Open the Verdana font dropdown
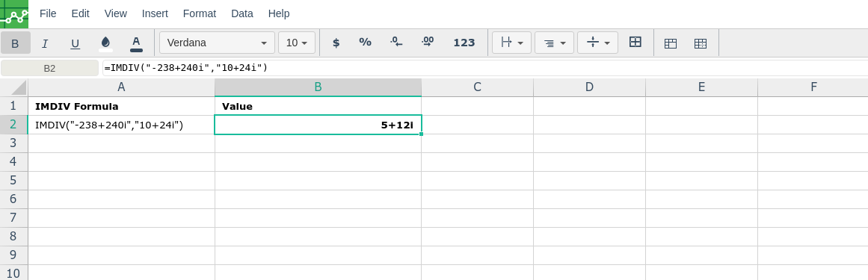Viewport: 868px width, 280px height. coord(217,43)
